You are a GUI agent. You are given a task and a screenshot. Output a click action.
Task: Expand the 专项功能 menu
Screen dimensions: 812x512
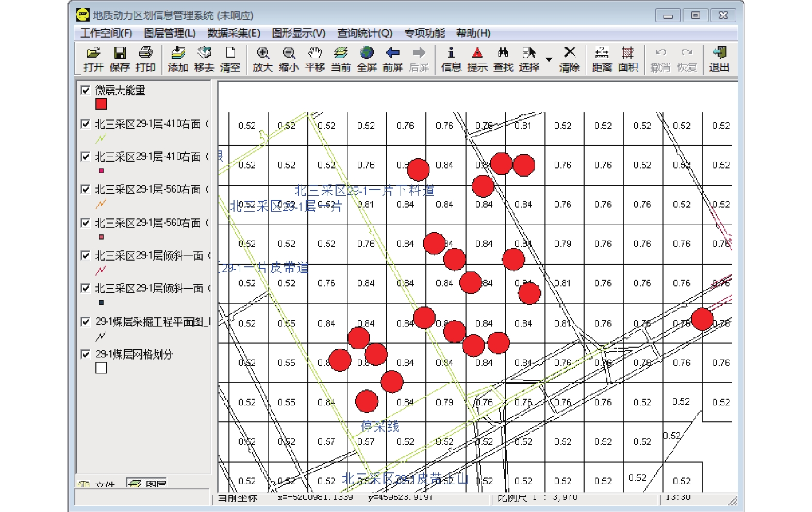tap(424, 33)
